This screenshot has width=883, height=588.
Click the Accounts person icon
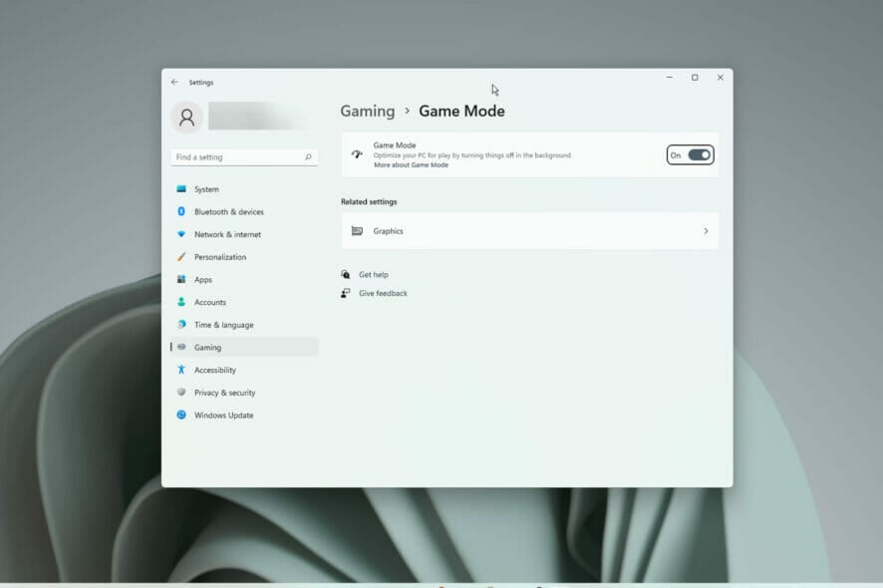point(181,302)
